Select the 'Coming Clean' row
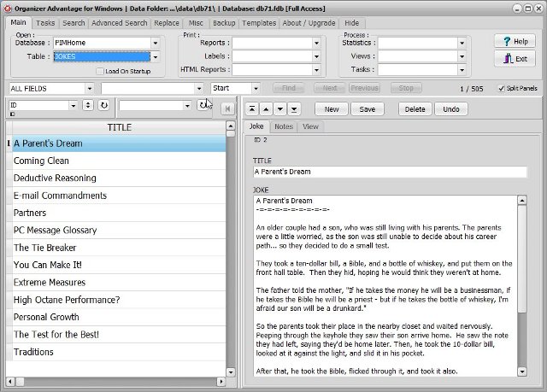Image resolution: width=547 pixels, height=392 pixels. (x=119, y=161)
